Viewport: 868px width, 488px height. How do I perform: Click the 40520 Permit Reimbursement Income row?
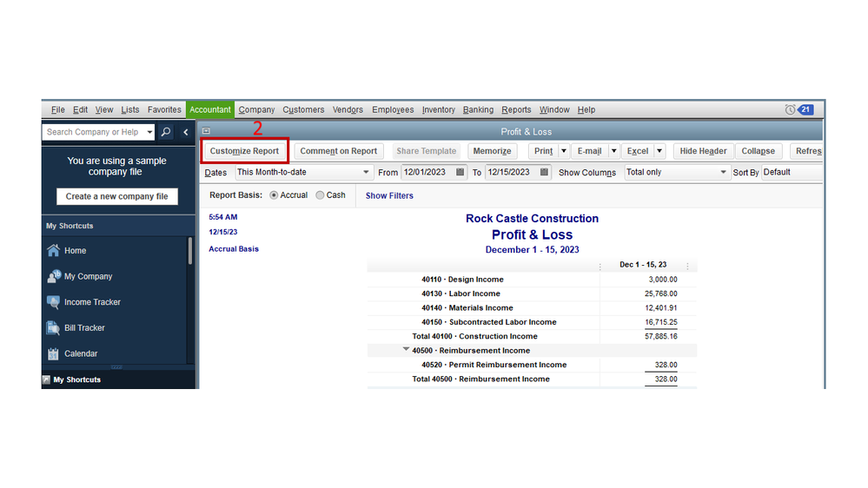click(x=532, y=366)
